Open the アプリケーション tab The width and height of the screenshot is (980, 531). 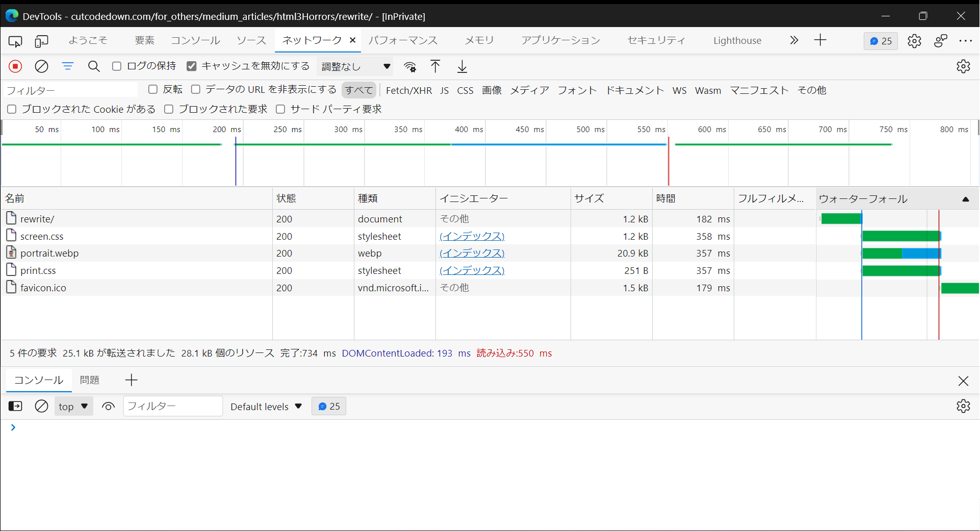tap(560, 40)
